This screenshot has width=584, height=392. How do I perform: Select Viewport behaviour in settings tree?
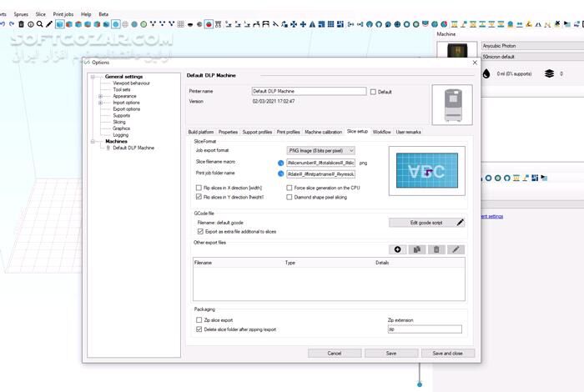(131, 83)
